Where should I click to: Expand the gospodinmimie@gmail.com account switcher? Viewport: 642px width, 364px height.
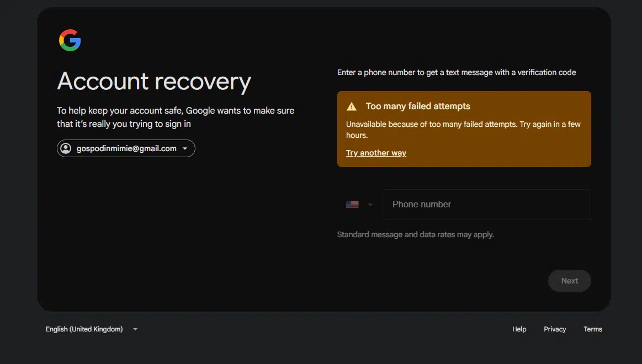[126, 148]
